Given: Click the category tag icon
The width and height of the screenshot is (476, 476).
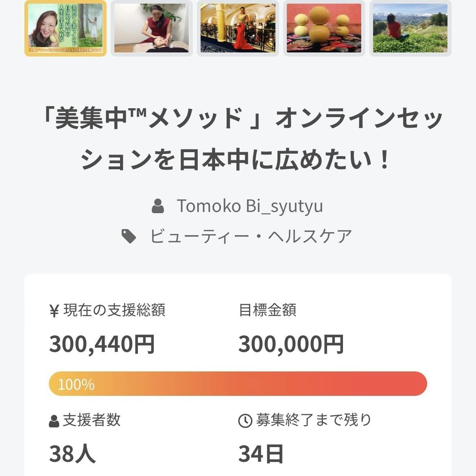Looking at the screenshot, I should click(x=129, y=236).
